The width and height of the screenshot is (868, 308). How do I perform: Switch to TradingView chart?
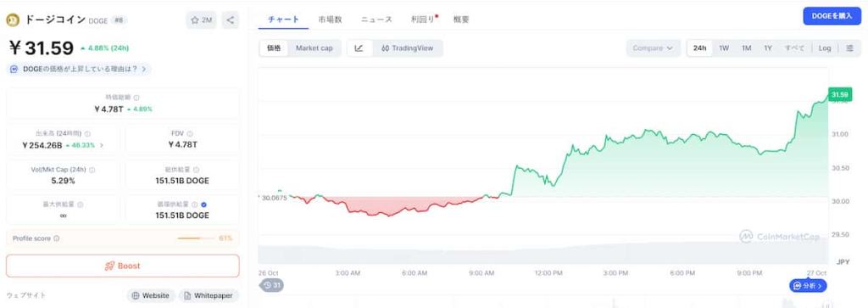click(407, 48)
